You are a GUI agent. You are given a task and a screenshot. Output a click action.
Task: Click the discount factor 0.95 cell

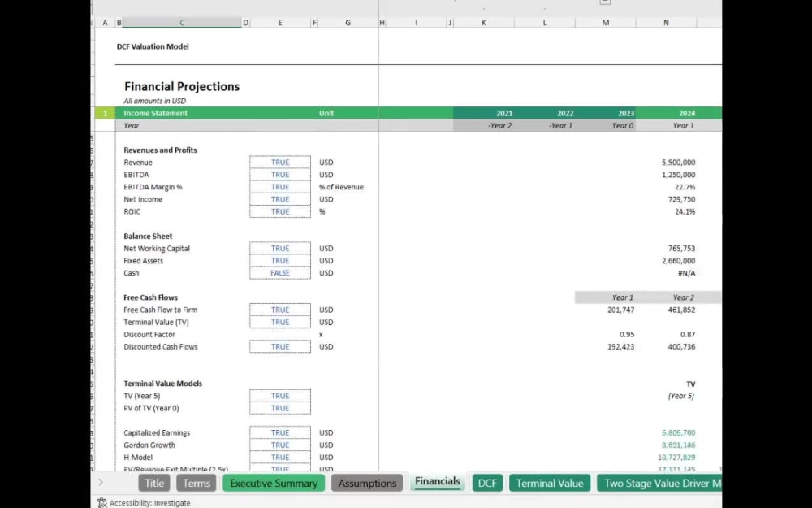click(x=627, y=334)
